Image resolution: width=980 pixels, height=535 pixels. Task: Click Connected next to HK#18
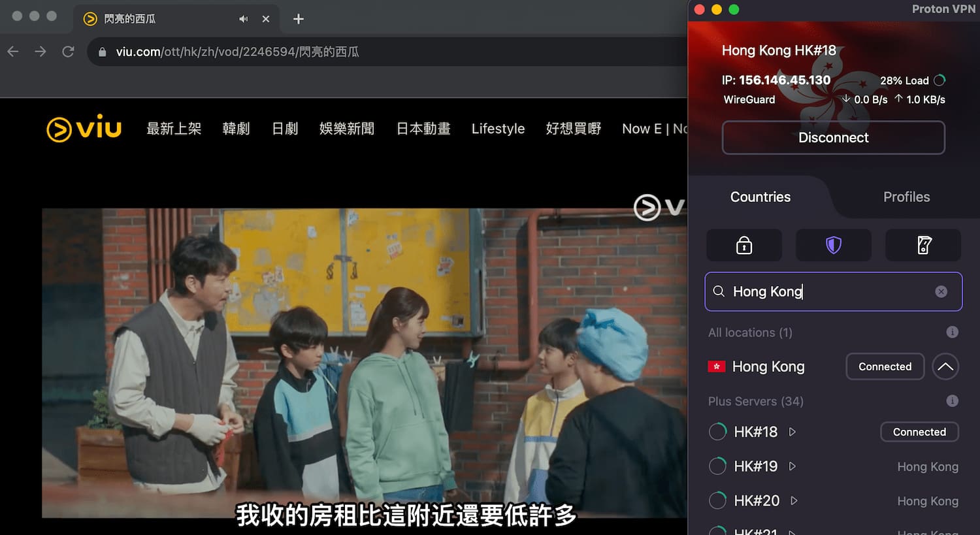919,432
